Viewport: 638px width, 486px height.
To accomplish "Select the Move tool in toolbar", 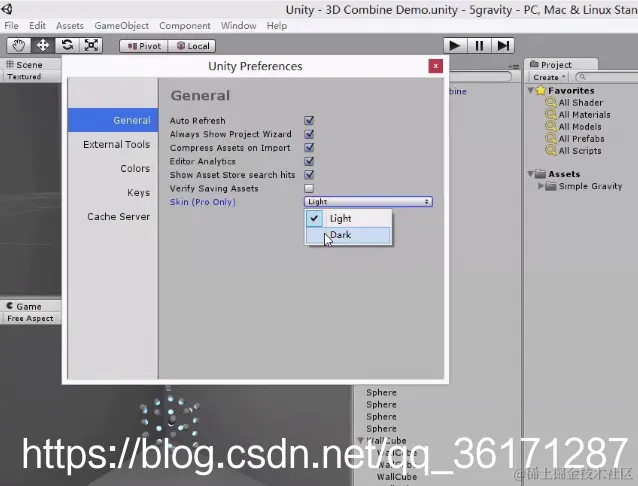I will pyautogui.click(x=43, y=45).
